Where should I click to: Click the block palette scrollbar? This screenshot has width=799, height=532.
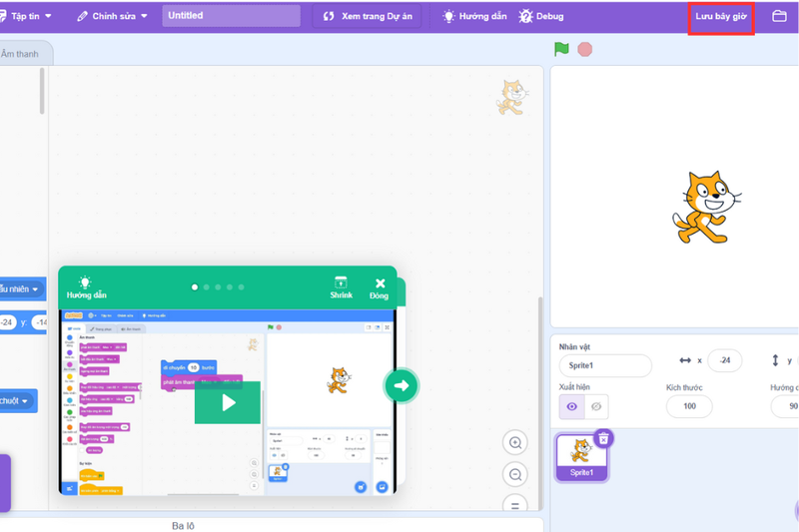42,92
